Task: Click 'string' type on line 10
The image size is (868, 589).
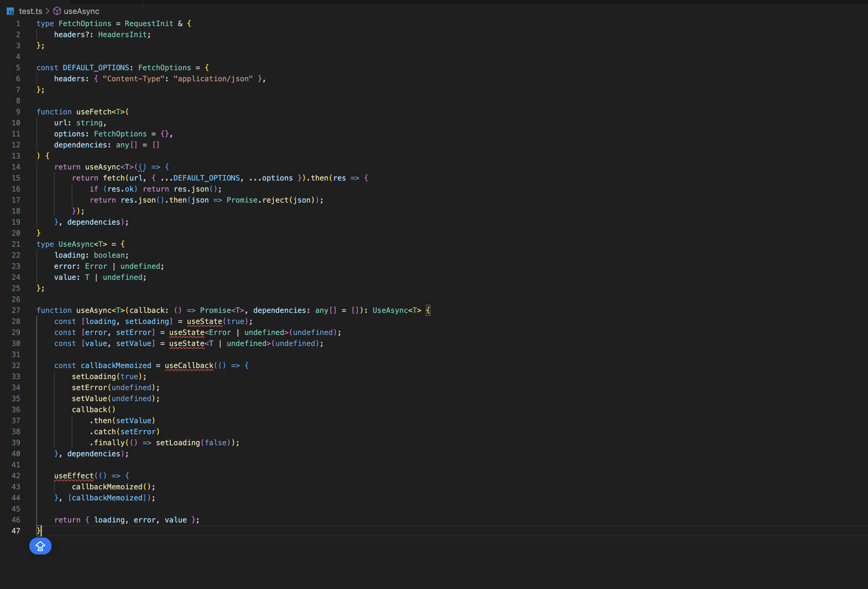Action: (90, 122)
